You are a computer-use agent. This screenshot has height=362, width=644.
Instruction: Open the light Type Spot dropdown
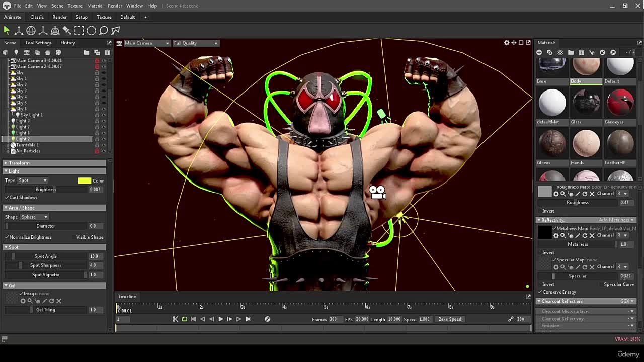tap(33, 180)
